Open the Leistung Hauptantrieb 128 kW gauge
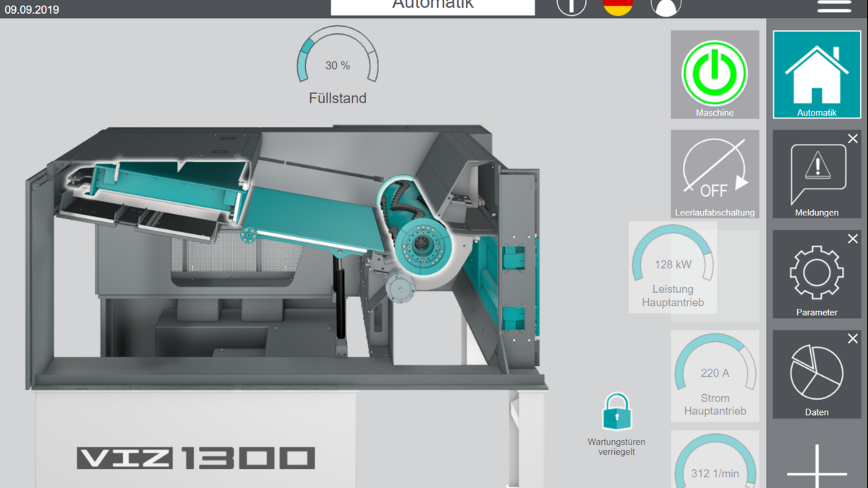Screen dimensions: 868x488 [x=673, y=266]
